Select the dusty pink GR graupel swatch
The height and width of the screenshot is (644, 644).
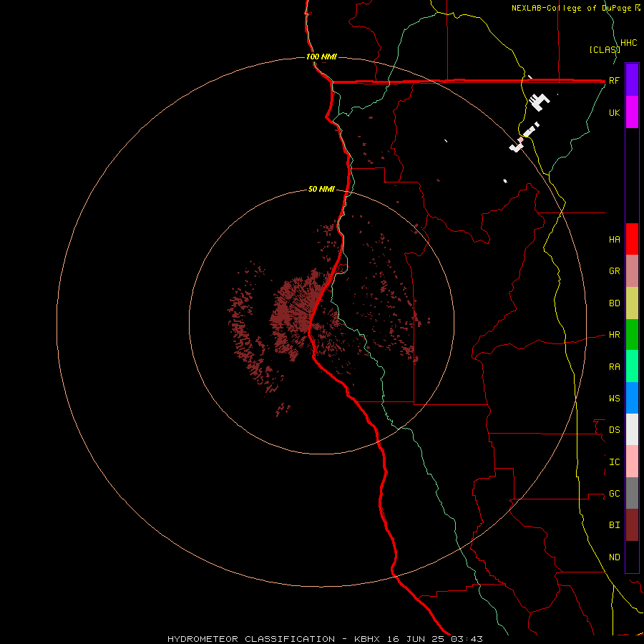pyautogui.click(x=632, y=270)
